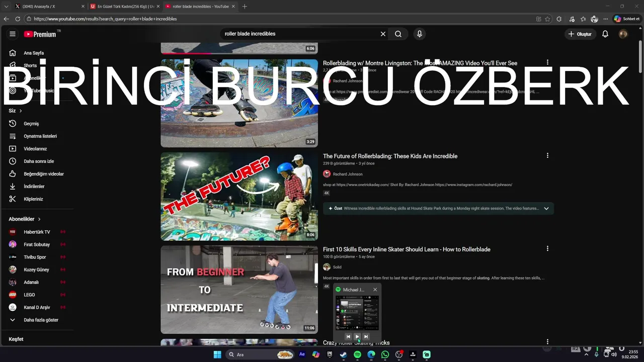The height and width of the screenshot is (362, 644).
Task: Expand the Siz section chevron
Action: 21,111
